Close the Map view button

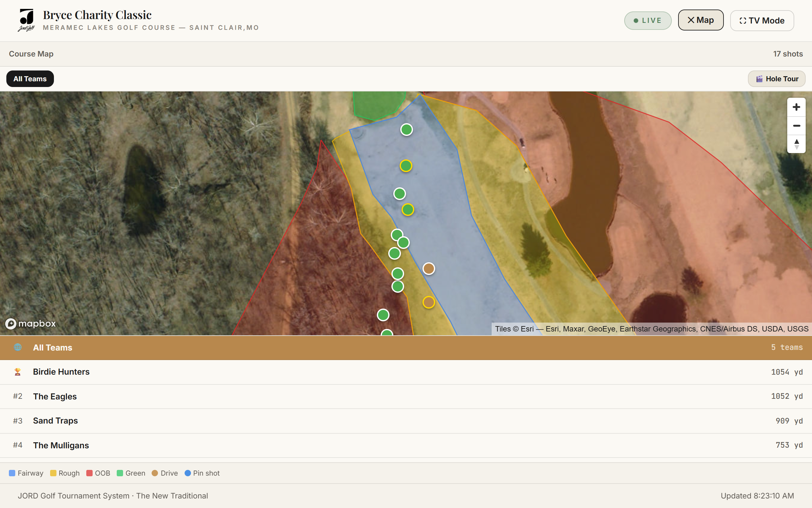[x=701, y=20]
